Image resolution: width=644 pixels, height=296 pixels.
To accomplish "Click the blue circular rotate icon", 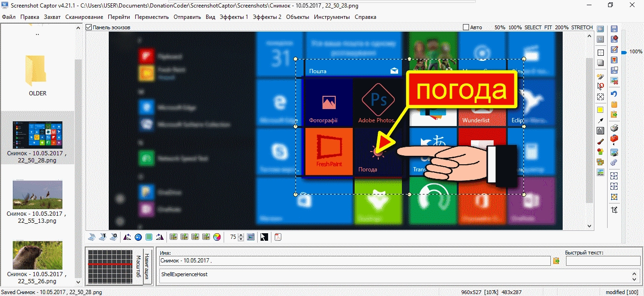I will [x=138, y=237].
